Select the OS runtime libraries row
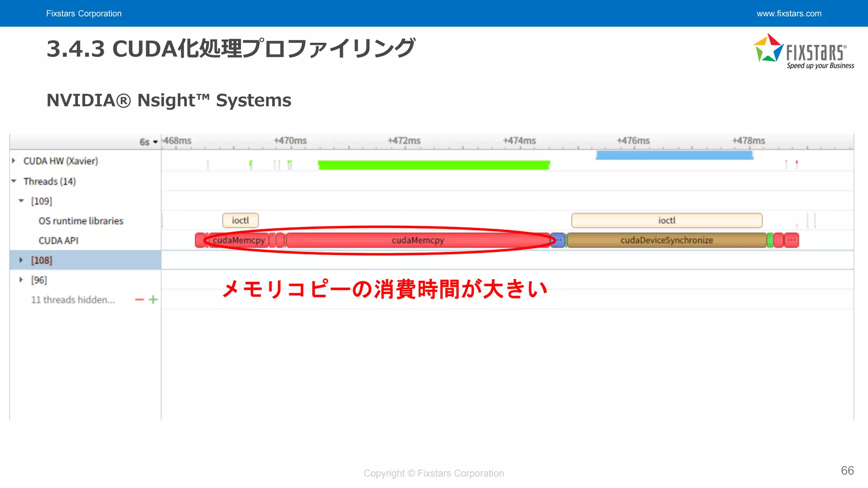The width and height of the screenshot is (868, 488). click(81, 221)
